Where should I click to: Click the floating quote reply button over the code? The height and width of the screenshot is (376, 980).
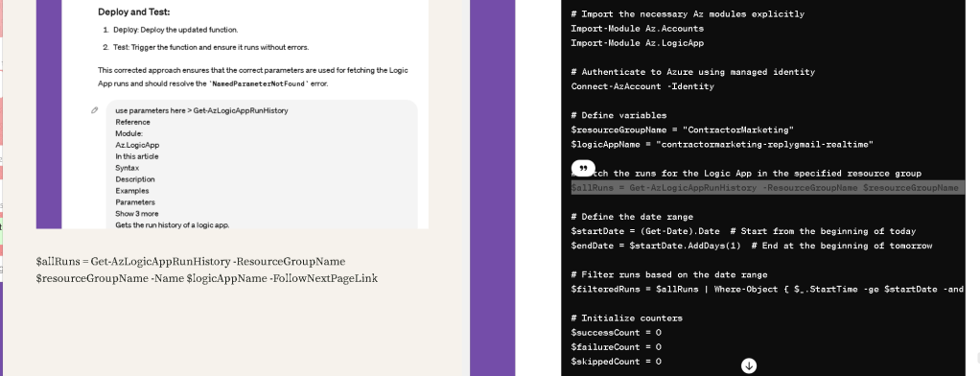(582, 168)
